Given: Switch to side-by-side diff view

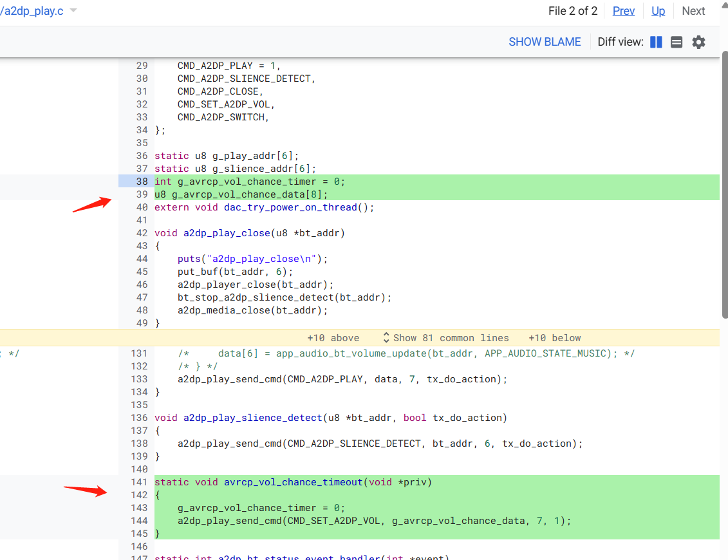Looking at the screenshot, I should tap(656, 42).
